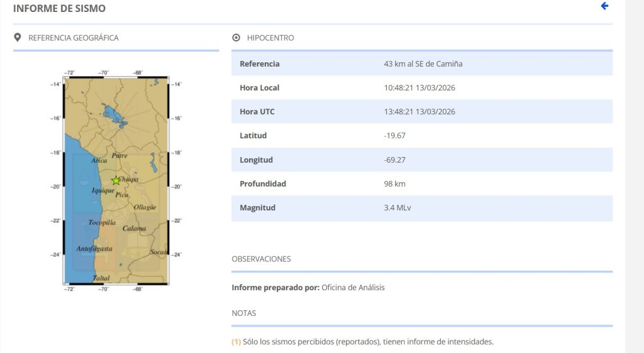Viewport: 644px width, 353px height.
Task: Select the Hora UTC value 13:48:21
Action: (419, 112)
